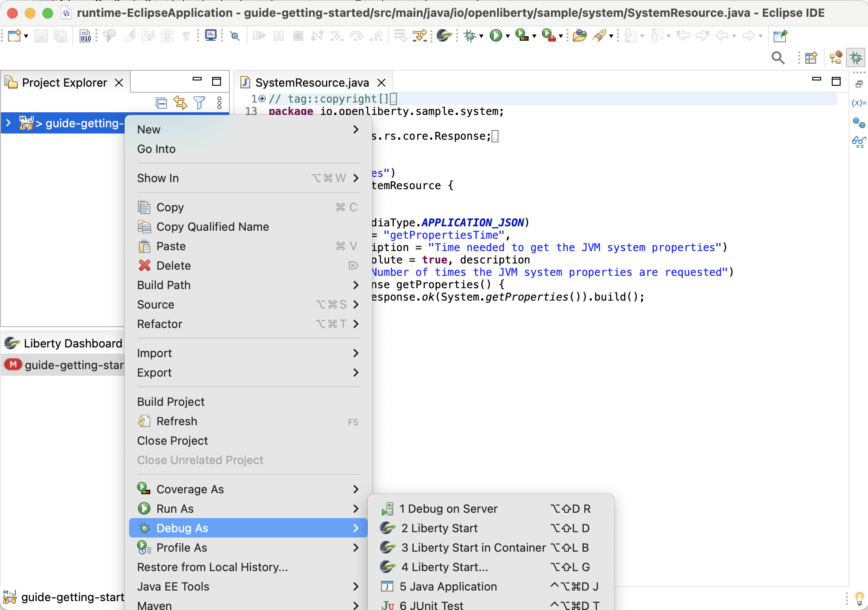
Task: Open the Show In submenu
Action: click(x=248, y=178)
